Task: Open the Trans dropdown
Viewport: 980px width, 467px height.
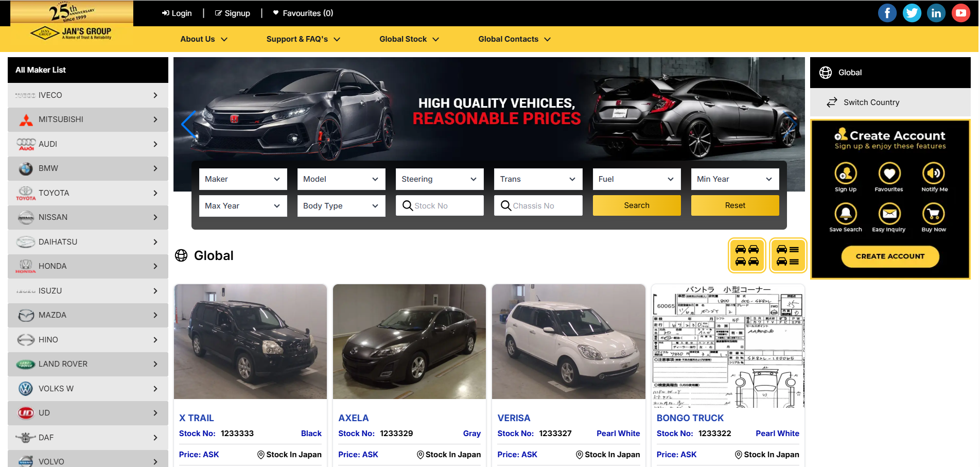Action: 538,179
